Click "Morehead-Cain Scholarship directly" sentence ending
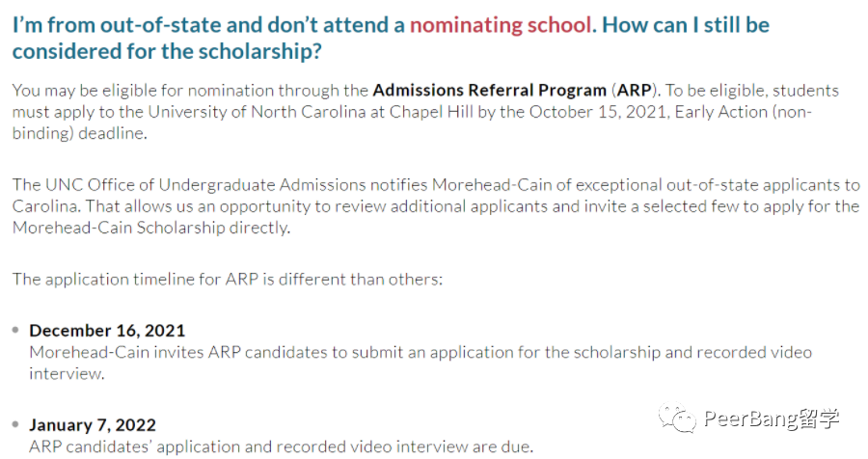This screenshot has height=459, width=868. (x=151, y=228)
